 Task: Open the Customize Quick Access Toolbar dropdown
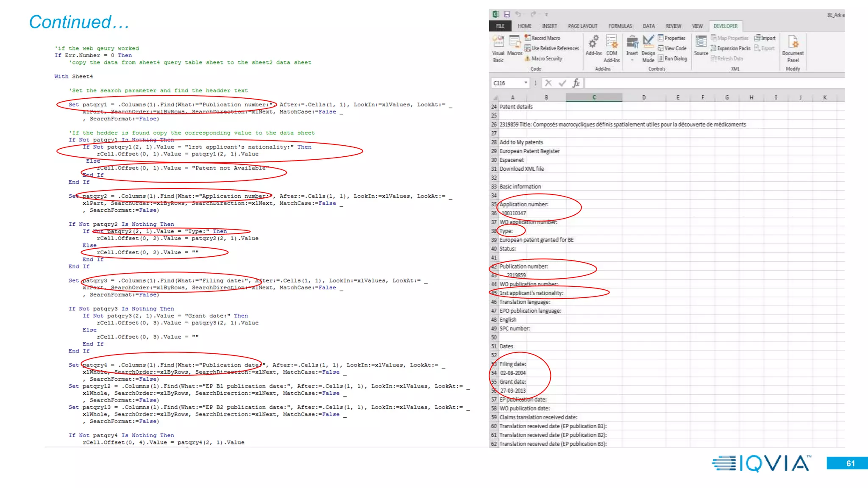tap(547, 14)
